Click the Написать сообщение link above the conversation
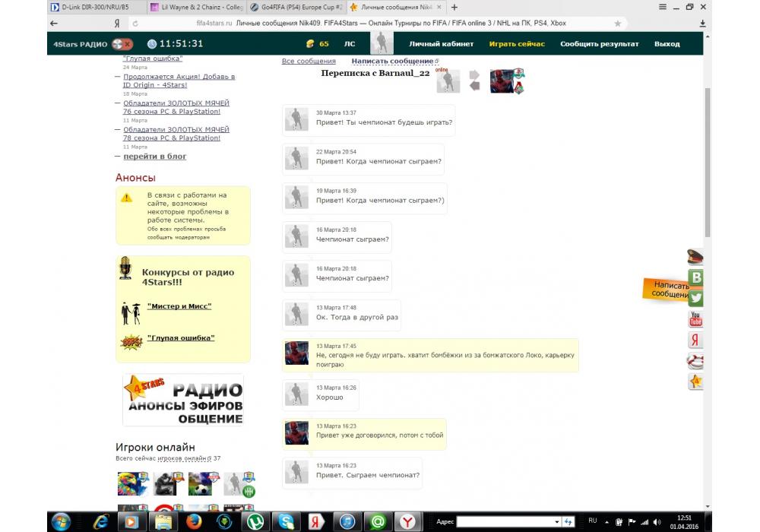Screen dimensions: 760x532 (393, 61)
